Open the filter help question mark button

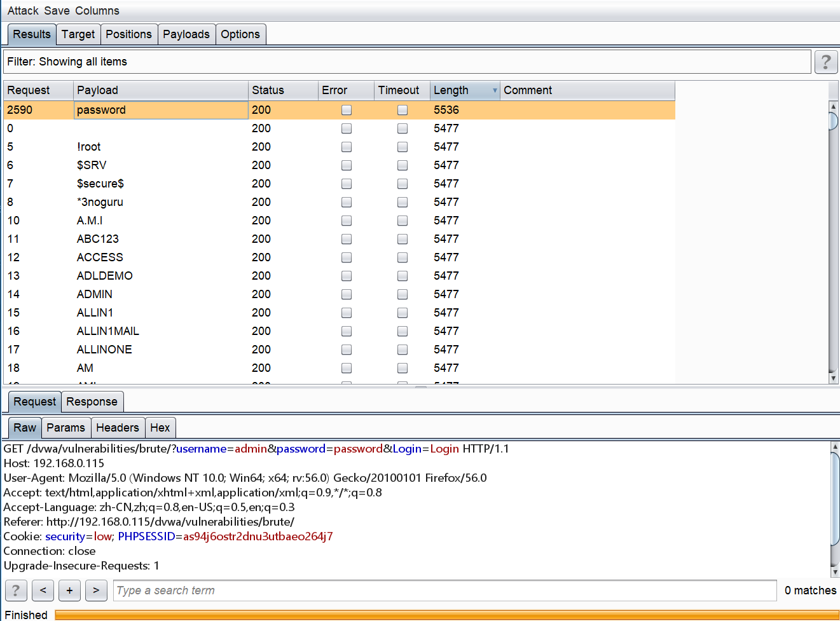click(825, 62)
